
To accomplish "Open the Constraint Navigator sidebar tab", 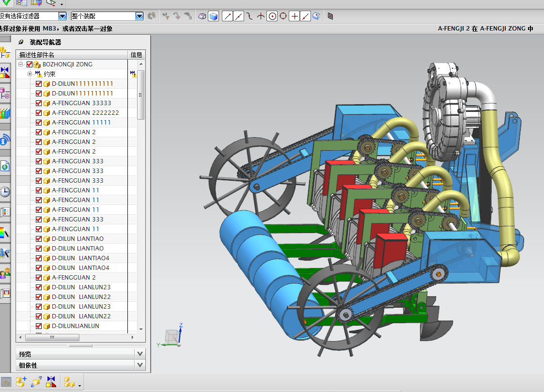I will (x=4, y=73).
